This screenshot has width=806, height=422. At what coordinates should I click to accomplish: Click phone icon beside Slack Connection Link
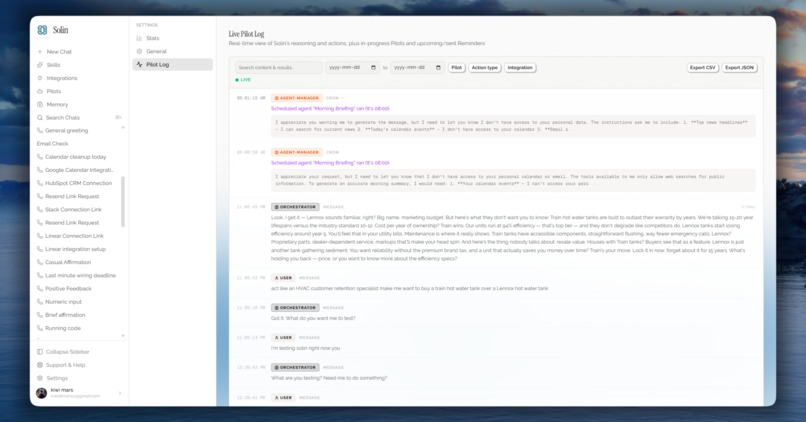tap(40, 210)
